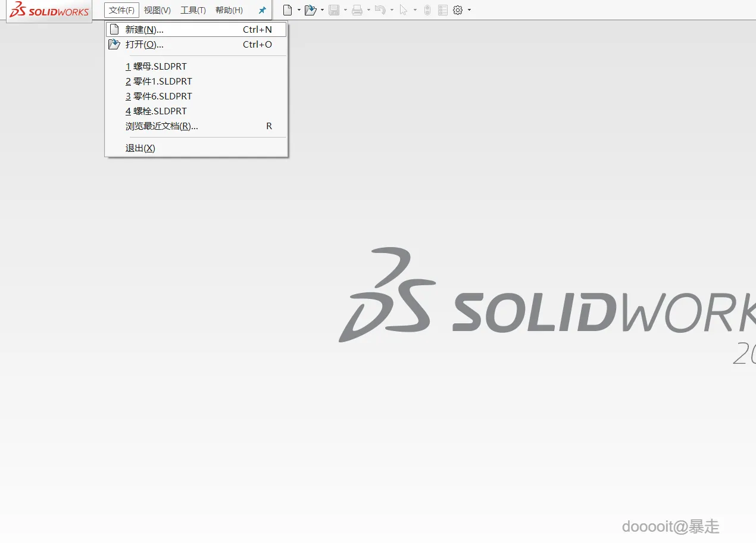The image size is (756, 543).
Task: Expand the dropdown arrow beside the Undo icon
Action: coord(392,10)
